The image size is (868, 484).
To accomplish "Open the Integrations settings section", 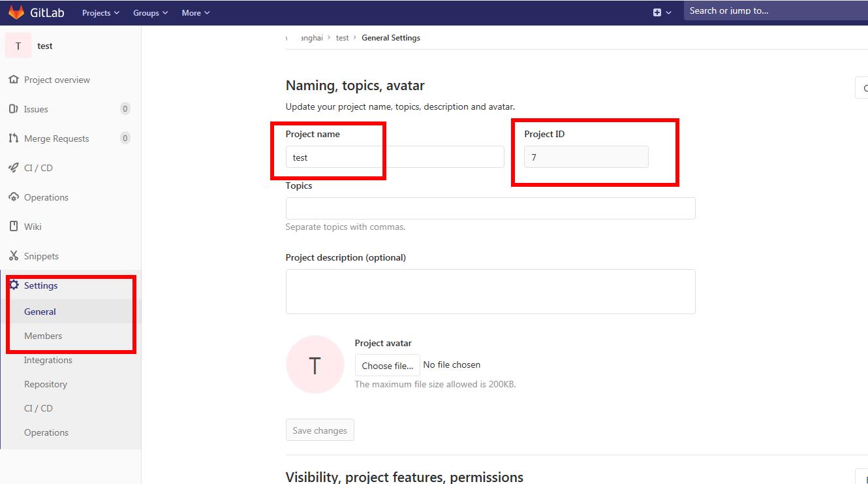I will click(48, 360).
